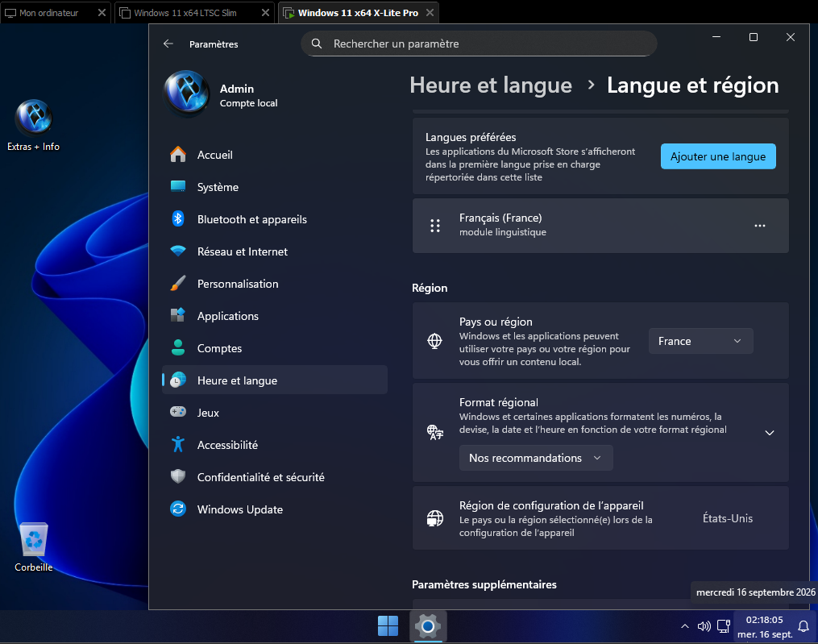Click the Ajouter une langue button

[718, 156]
